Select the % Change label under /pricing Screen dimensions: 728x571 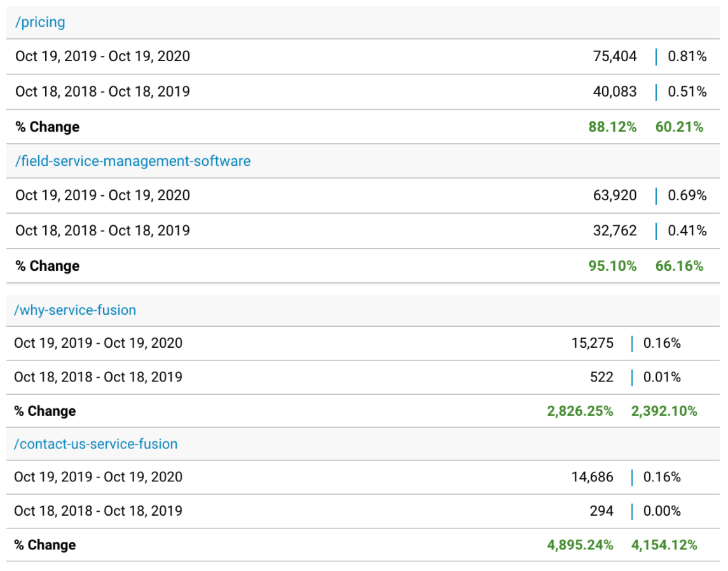pos(47,127)
